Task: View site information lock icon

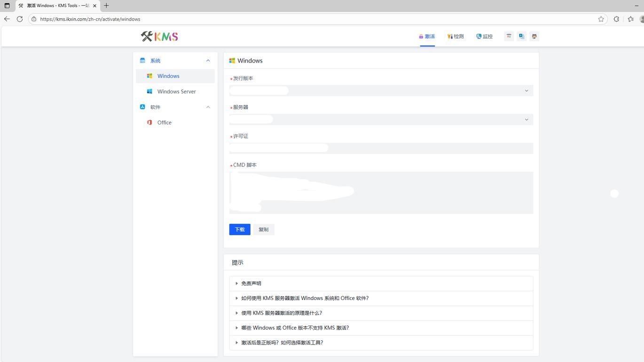Action: [x=34, y=19]
